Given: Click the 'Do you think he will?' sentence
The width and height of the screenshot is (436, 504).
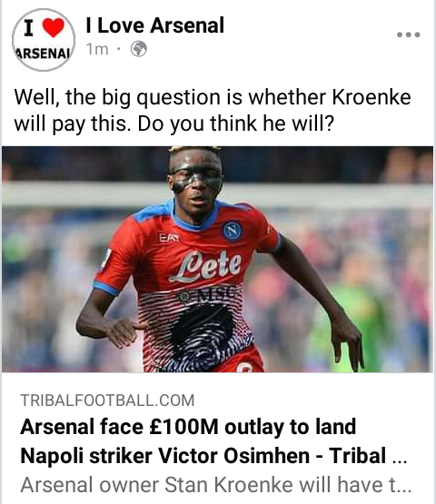Looking at the screenshot, I should coord(236,124).
